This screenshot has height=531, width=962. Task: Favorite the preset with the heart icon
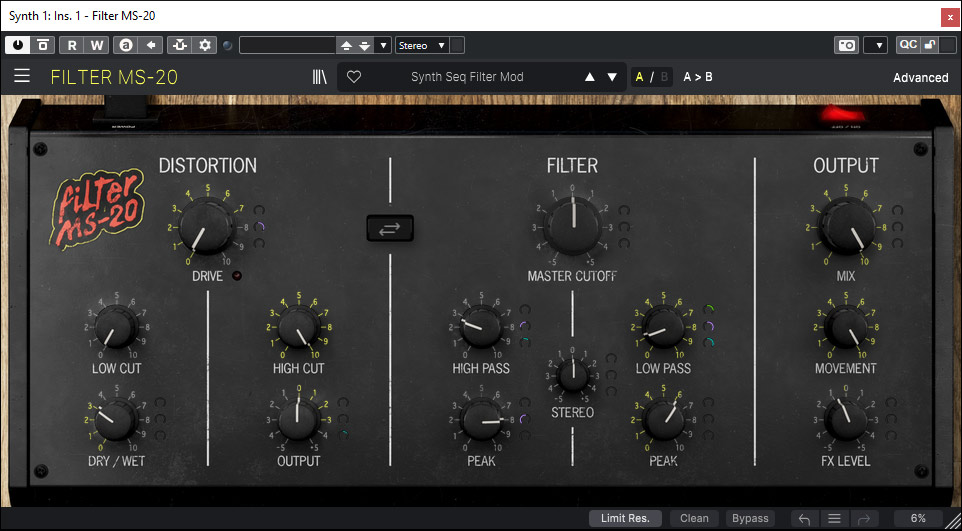[353, 77]
